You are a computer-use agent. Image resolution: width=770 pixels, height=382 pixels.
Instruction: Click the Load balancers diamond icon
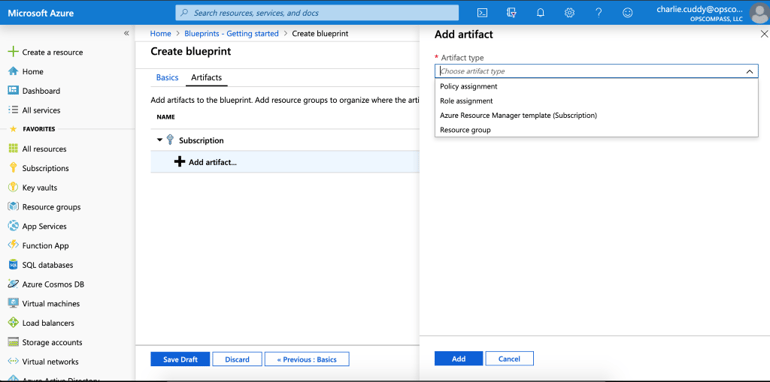pyautogui.click(x=13, y=323)
